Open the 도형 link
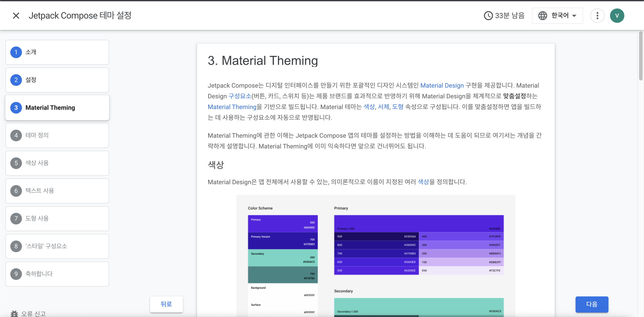Viewport: 644px width, 317px height. [x=398, y=107]
